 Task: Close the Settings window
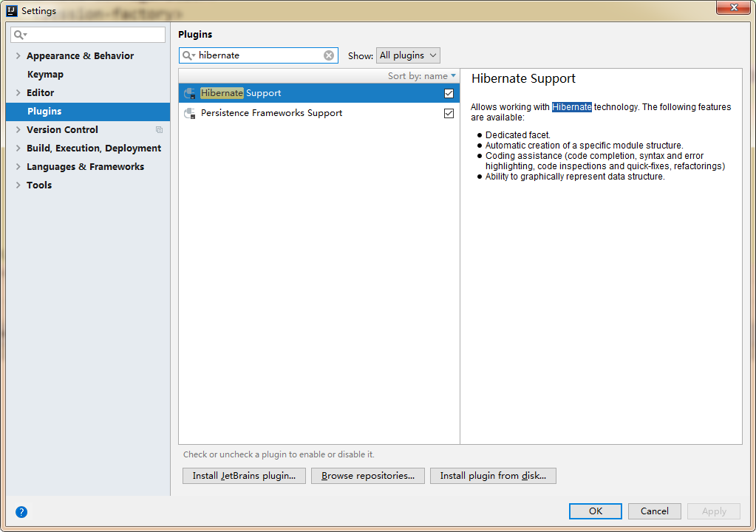[x=733, y=7]
